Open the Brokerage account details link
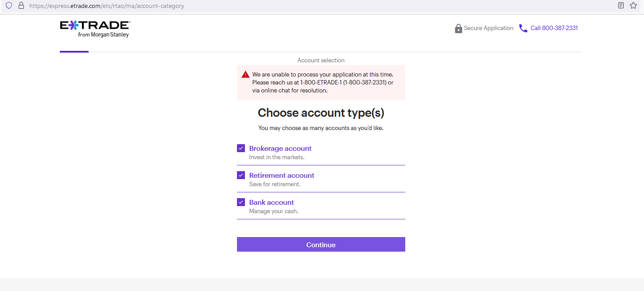Viewport: 644px width, 291px height. click(x=280, y=148)
